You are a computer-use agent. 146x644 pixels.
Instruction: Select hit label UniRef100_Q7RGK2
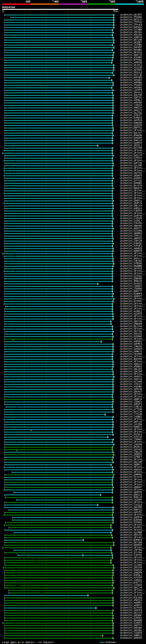point(131,618)
